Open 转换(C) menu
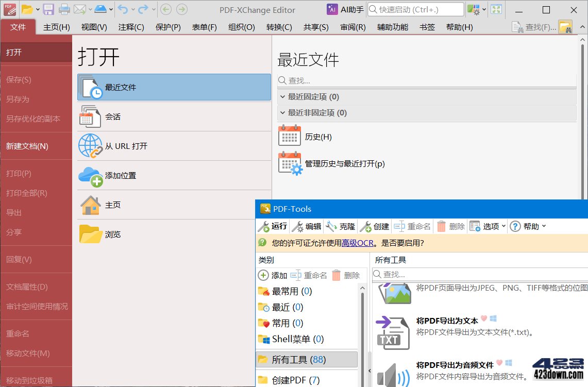The height and width of the screenshot is (387, 588). 279,27
